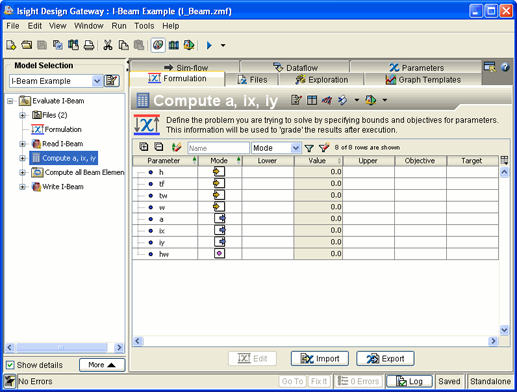Open the Run menu
Screen dimensions: 517x392
(x=119, y=26)
